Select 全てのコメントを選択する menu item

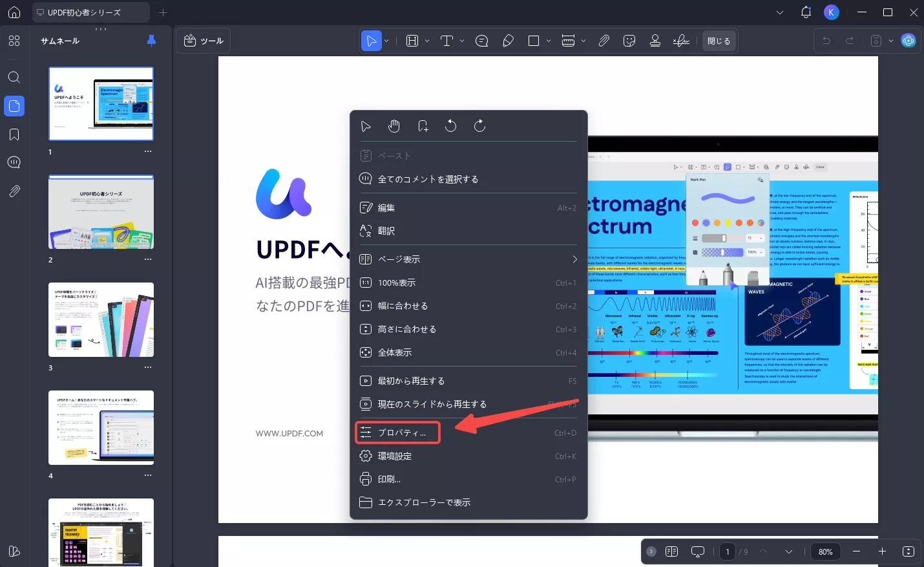click(468, 179)
